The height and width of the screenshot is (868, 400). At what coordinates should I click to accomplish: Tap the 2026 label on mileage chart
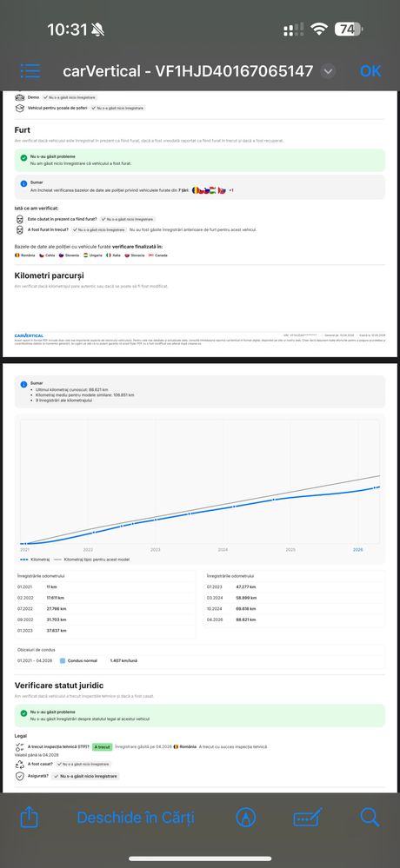(x=358, y=550)
